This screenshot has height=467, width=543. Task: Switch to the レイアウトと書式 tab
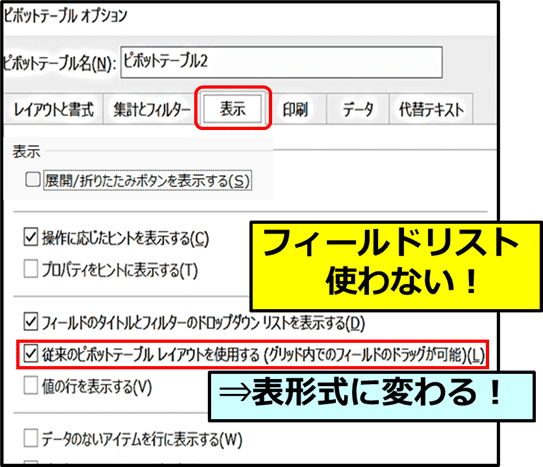point(54,109)
